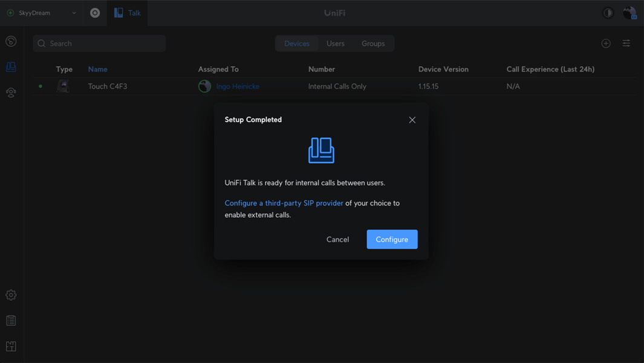The width and height of the screenshot is (644, 363).
Task: Open the Ingo Heinicke user link
Action: click(237, 87)
